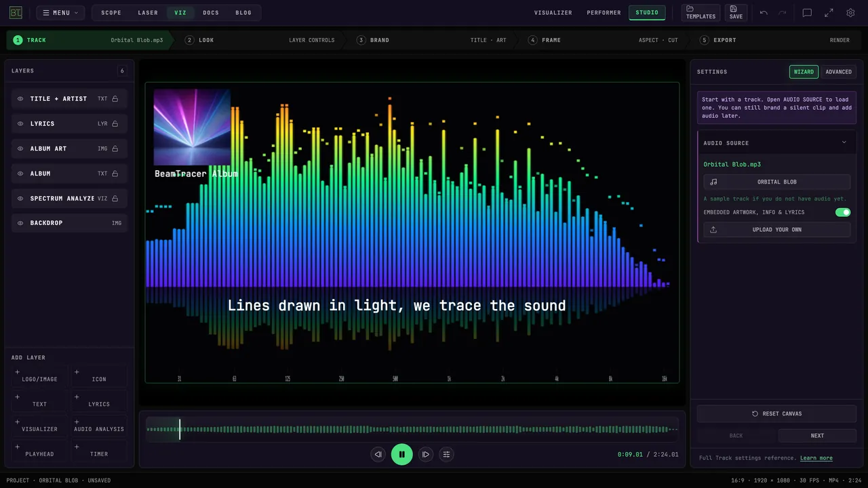Toggle the lock on the Lyrics layer
Image resolution: width=868 pixels, height=488 pixels.
click(x=115, y=124)
